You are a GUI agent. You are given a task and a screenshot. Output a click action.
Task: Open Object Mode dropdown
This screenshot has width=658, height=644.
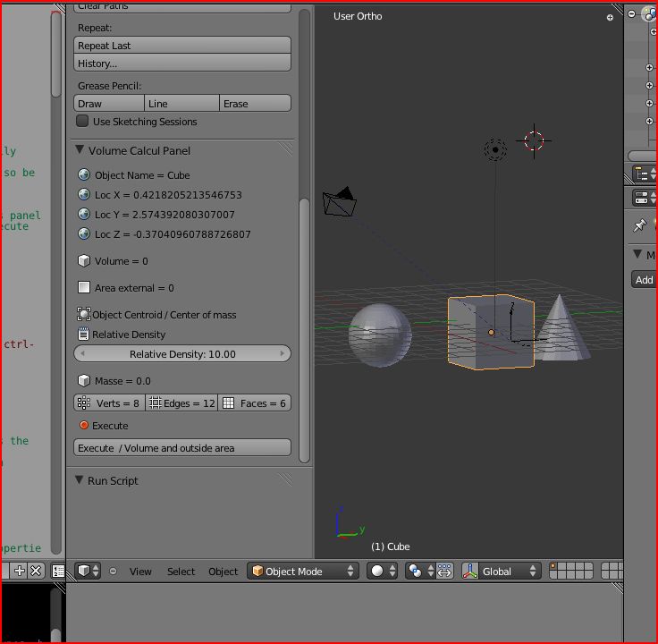[303, 571]
